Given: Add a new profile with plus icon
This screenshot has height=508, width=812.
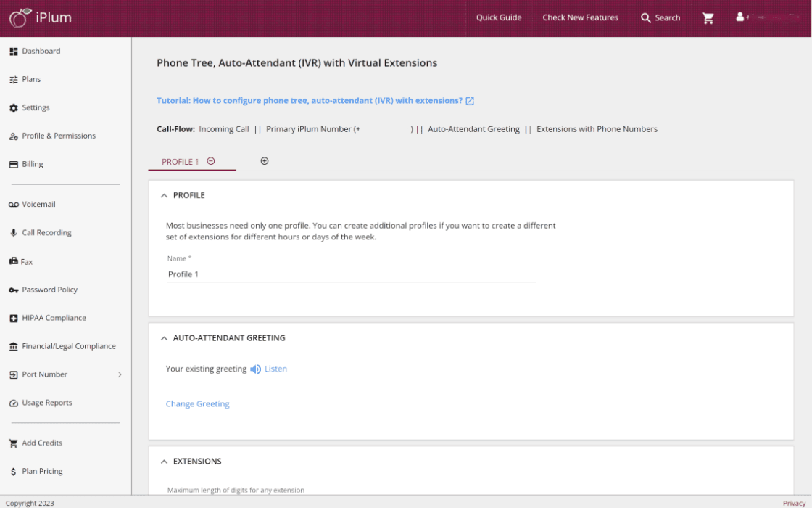Looking at the screenshot, I should tap(265, 161).
